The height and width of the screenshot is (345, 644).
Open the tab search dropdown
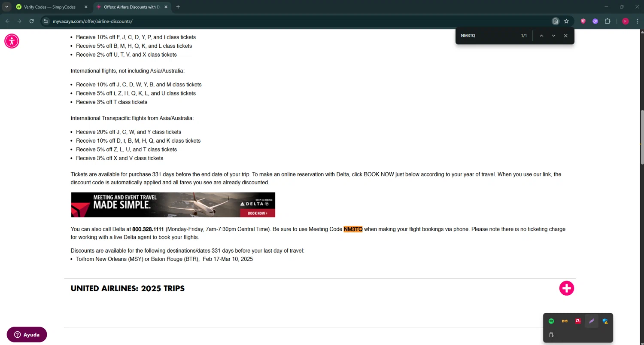(6, 7)
